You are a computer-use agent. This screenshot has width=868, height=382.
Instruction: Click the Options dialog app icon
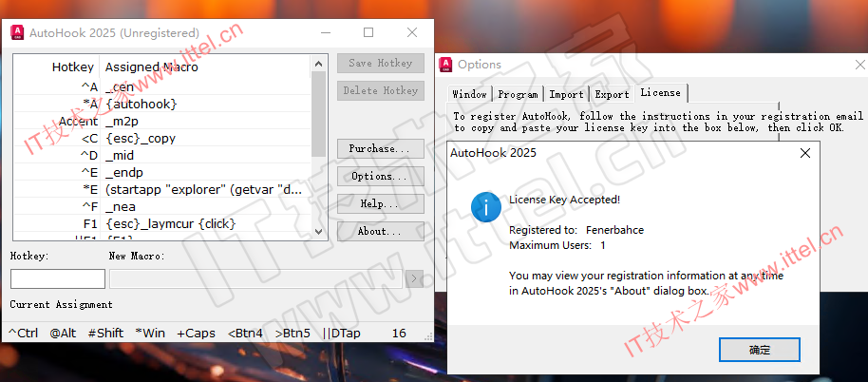[x=445, y=65]
